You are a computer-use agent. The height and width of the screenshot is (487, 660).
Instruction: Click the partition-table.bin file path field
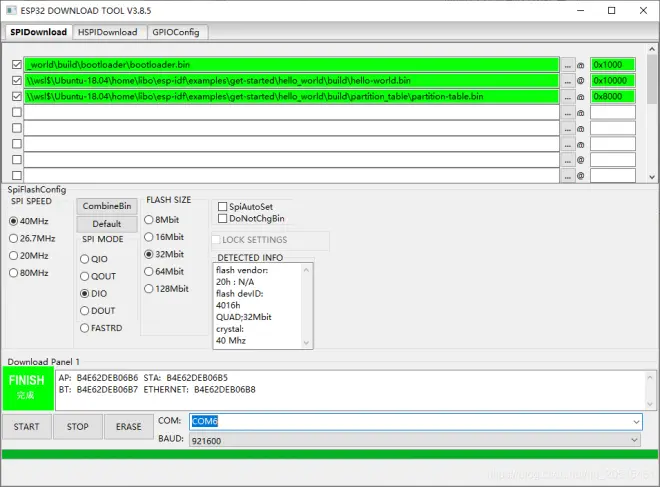coord(291,97)
